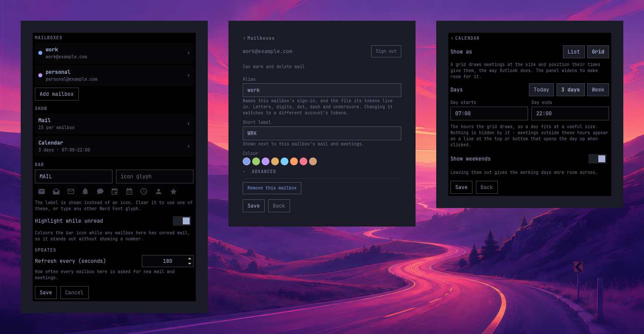Screen dimensions: 644x334
Task: Open the Calendar settings row
Action: (x=114, y=146)
